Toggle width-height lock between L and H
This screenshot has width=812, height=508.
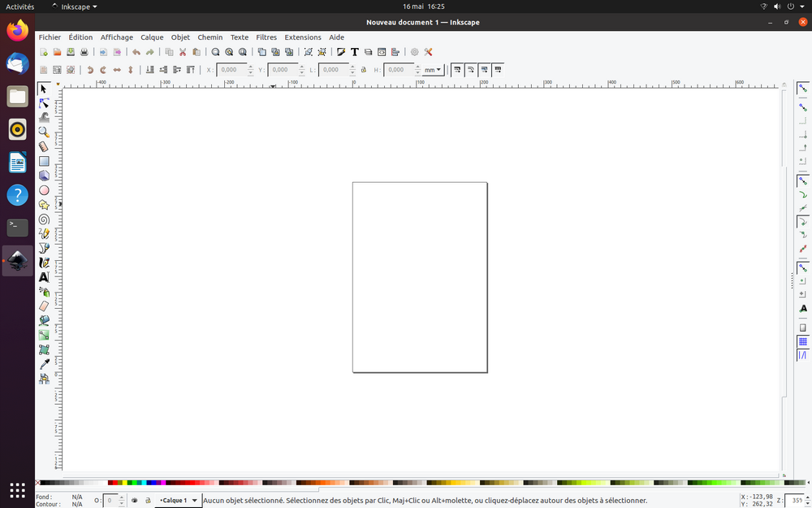(364, 69)
